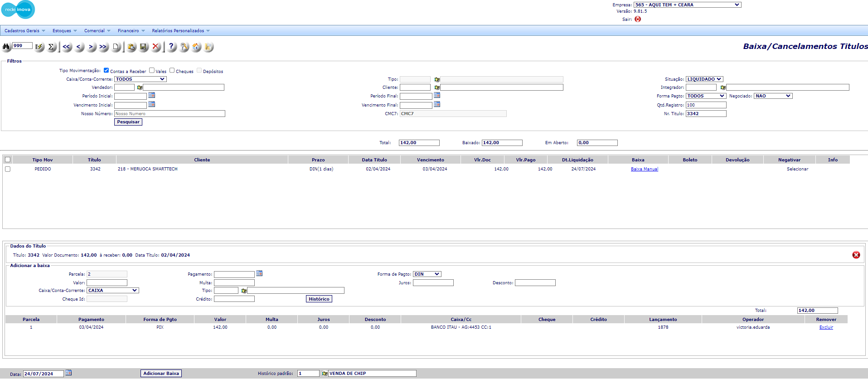Open calendar for Período Inicial

point(152,95)
